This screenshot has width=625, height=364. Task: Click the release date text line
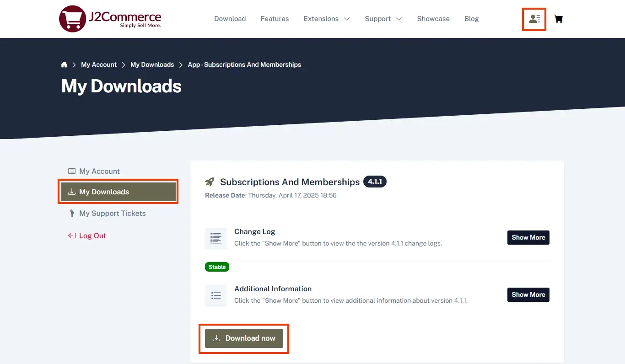tap(271, 195)
